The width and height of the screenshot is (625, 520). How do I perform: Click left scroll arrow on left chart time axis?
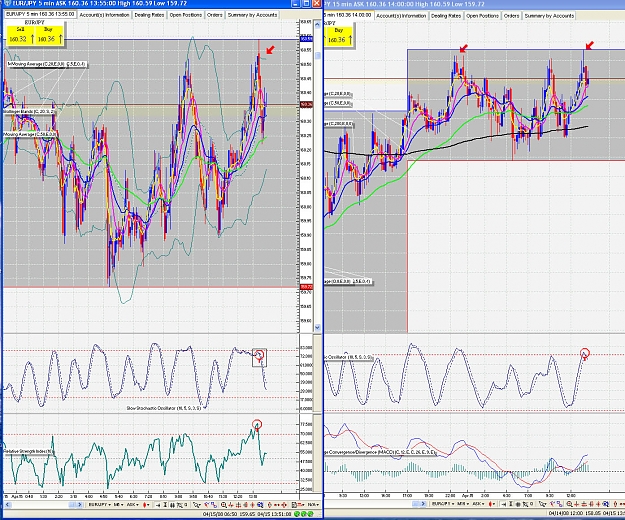(x=8, y=505)
